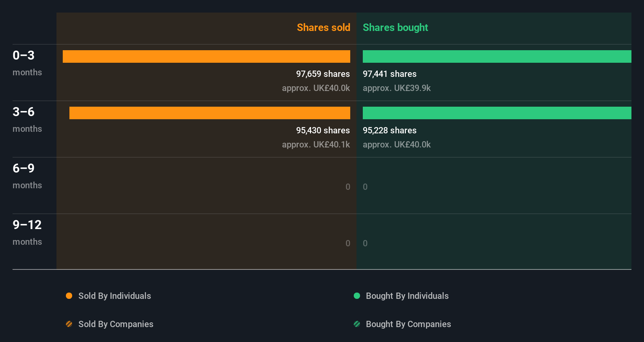This screenshot has width=644, height=342.
Task: Click the striped Bought By Companies legend icon
Action: click(357, 324)
